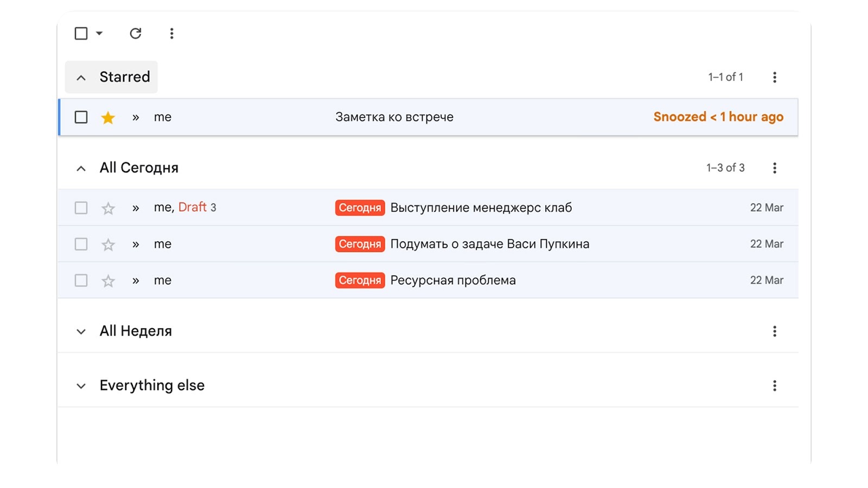Screen dimensions: 868x488
Task: Open the Everything else section options menu
Action: (x=775, y=385)
